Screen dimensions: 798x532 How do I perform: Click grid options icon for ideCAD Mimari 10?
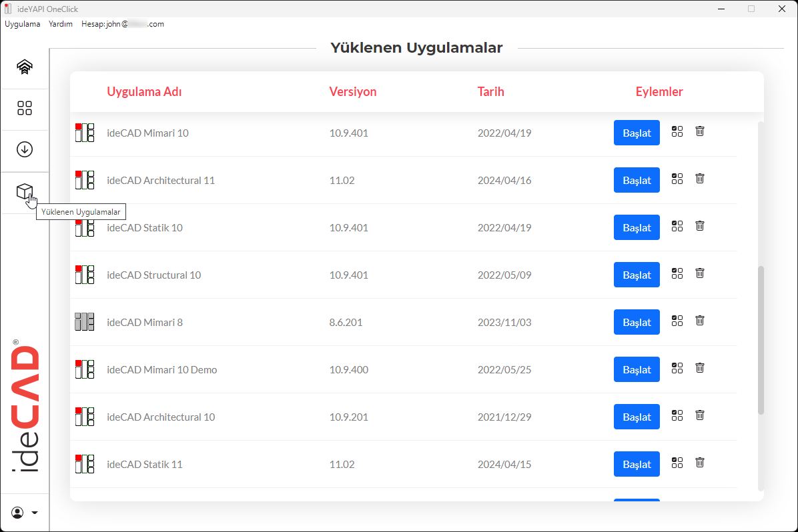pyautogui.click(x=677, y=131)
